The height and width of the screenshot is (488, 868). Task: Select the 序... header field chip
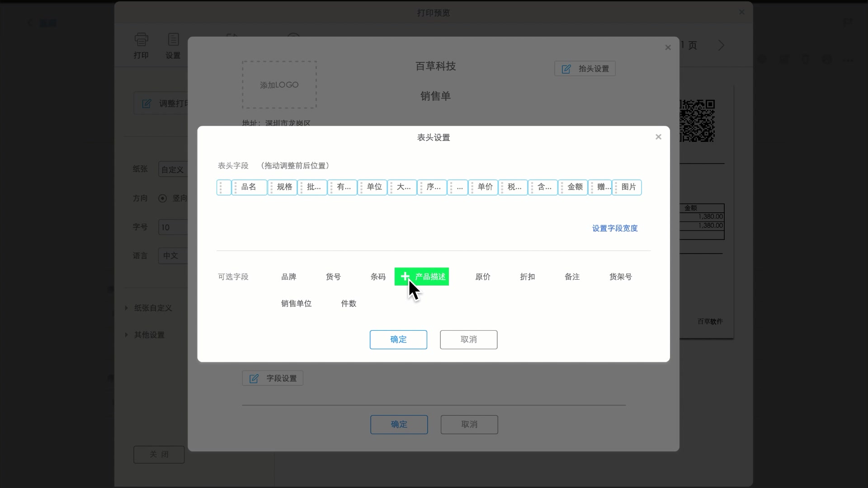(432, 187)
